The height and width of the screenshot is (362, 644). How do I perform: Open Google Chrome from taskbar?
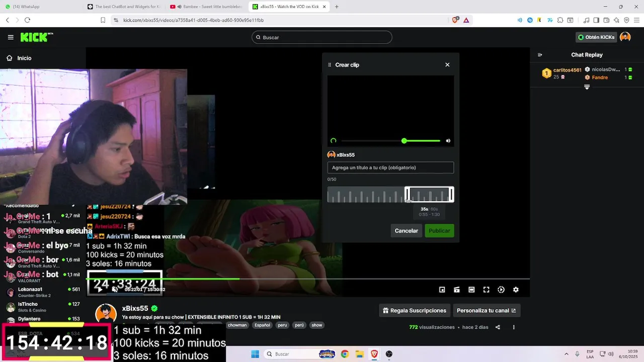coord(345,354)
